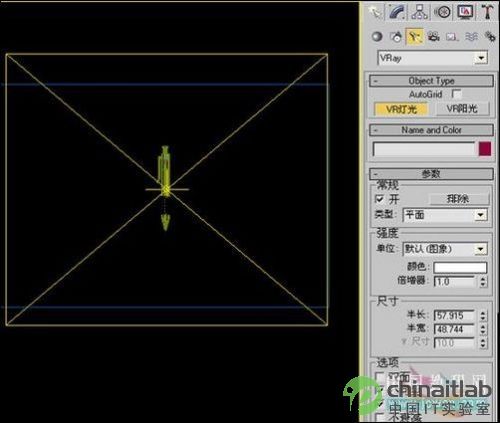Click the 排除 exclude button

point(459,199)
